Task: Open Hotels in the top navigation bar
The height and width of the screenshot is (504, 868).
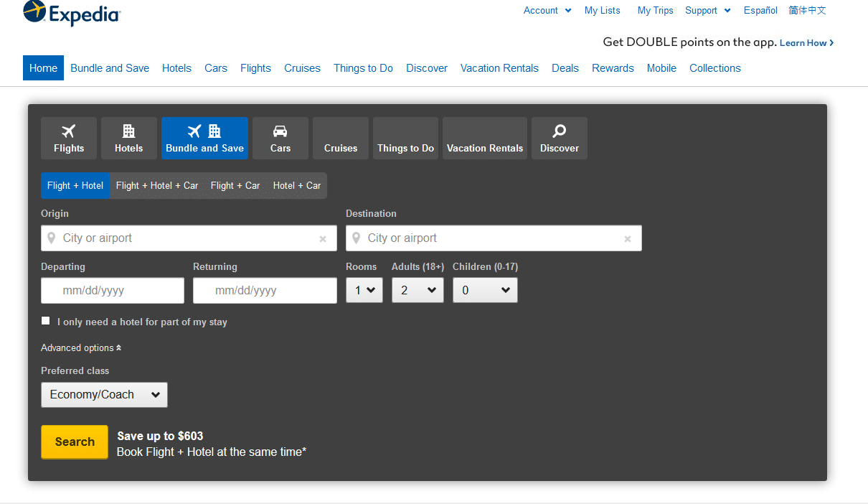Action: [176, 68]
